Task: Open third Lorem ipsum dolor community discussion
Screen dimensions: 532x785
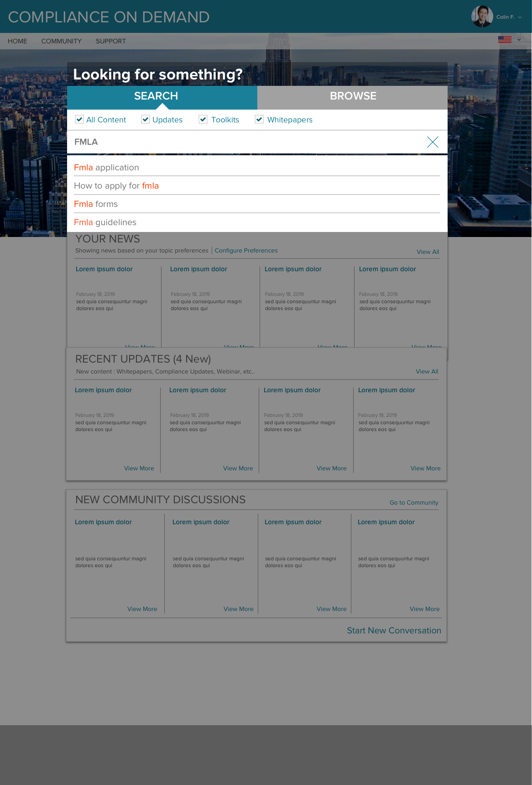Action: click(293, 522)
